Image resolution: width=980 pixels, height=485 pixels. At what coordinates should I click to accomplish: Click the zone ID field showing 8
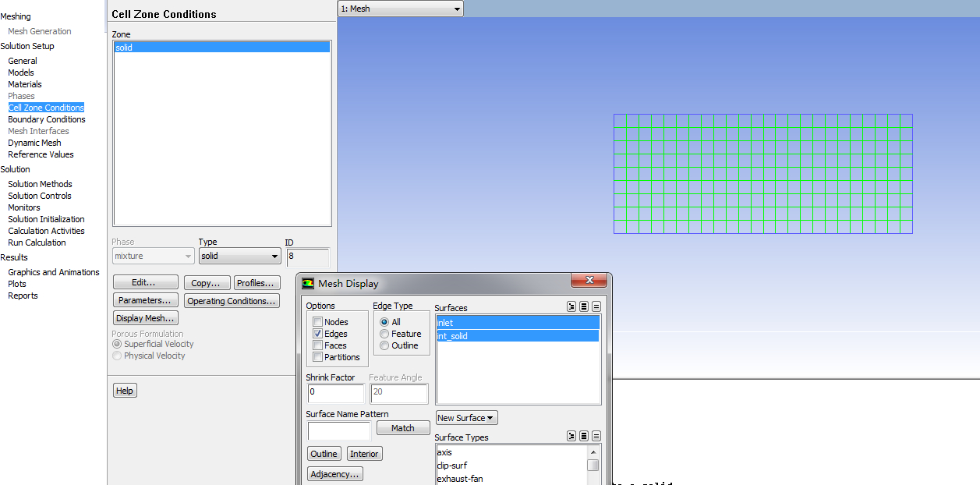(308, 257)
